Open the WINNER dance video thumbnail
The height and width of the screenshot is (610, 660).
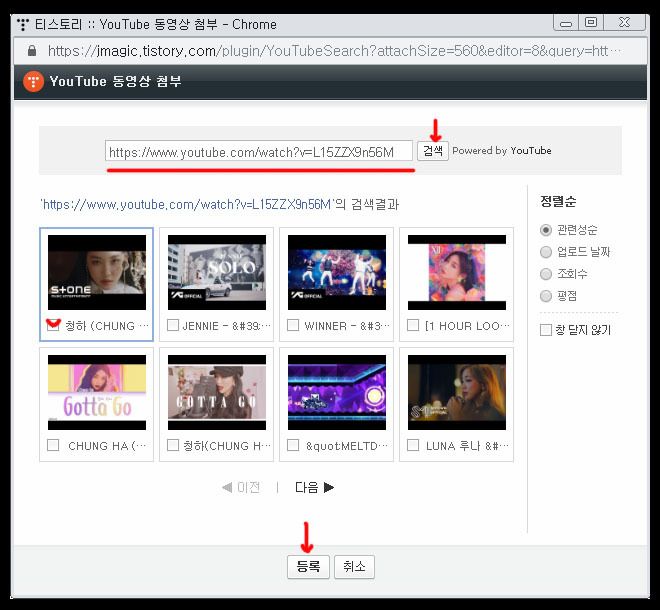tap(337, 272)
